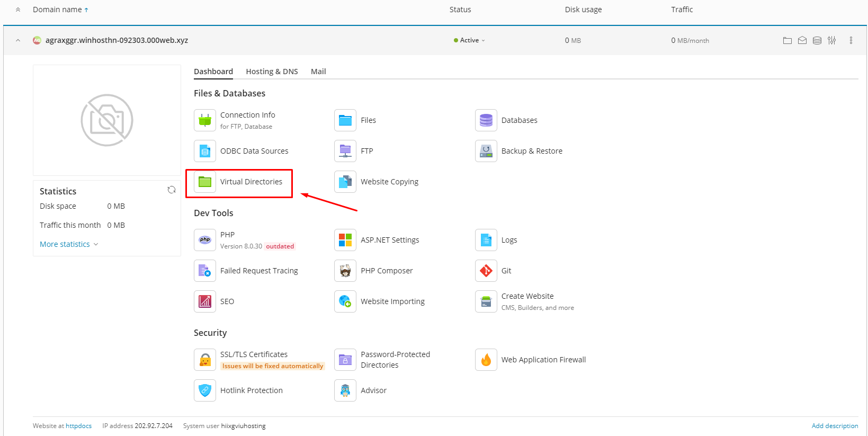Open the httpdocs link
This screenshot has width=868, height=436.
pyautogui.click(x=78, y=426)
